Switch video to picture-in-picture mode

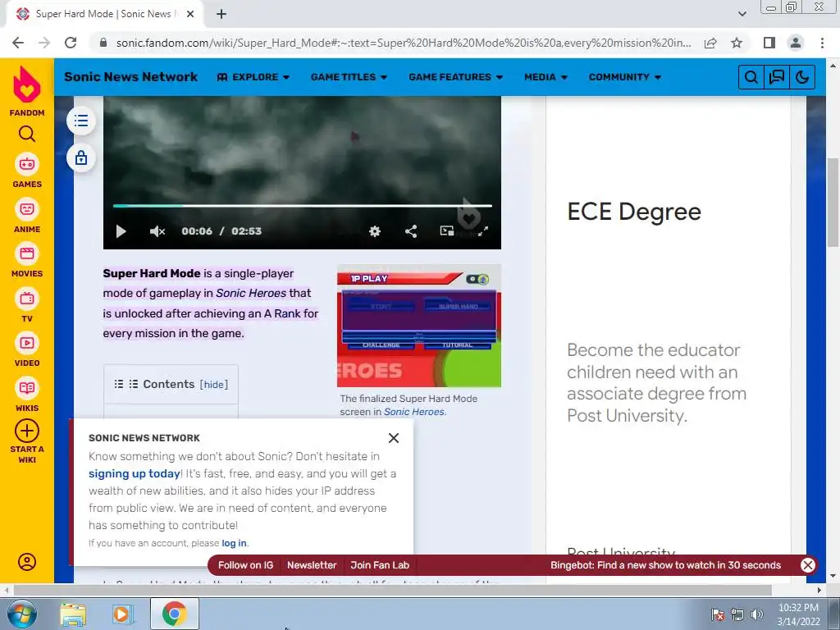447,231
